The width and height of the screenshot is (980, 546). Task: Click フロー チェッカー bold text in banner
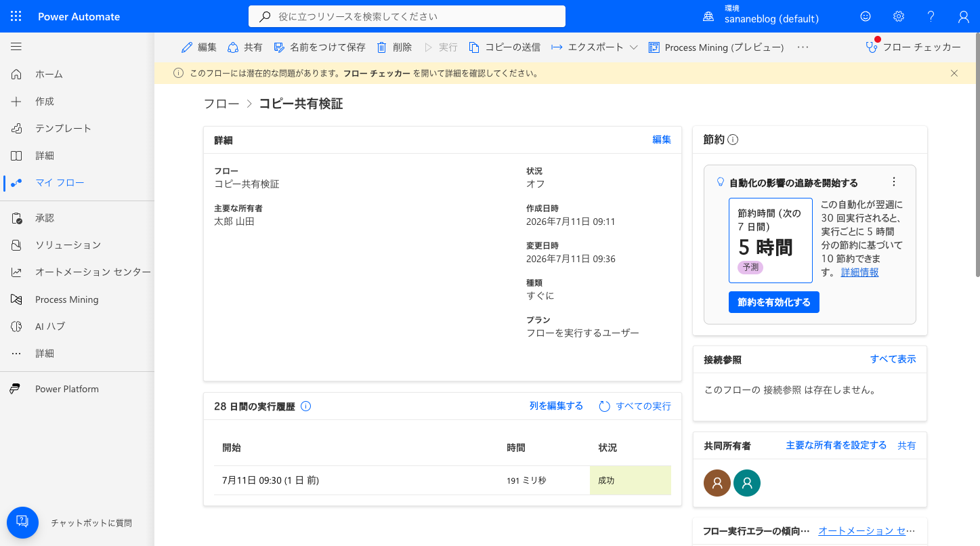point(377,73)
